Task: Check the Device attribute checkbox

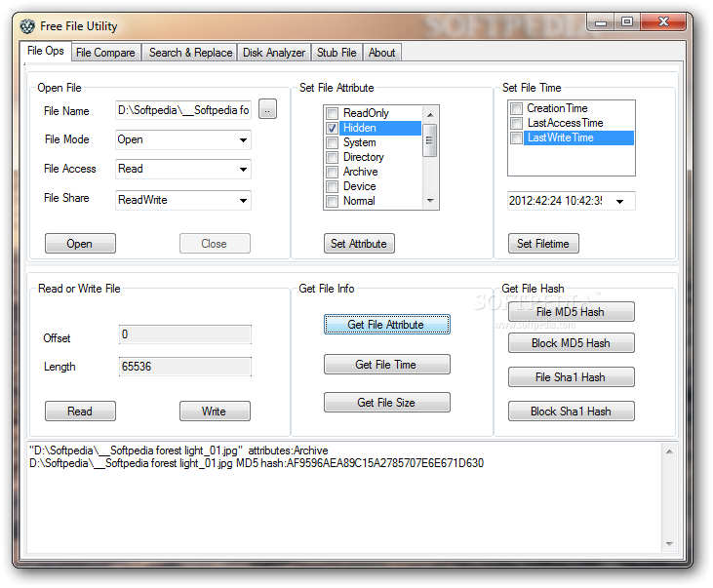Action: tap(333, 186)
